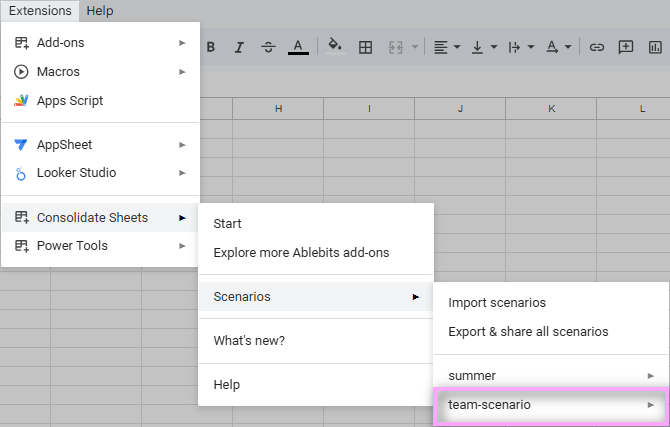
Task: Open the Add-ons submenu
Action: [x=100, y=43]
